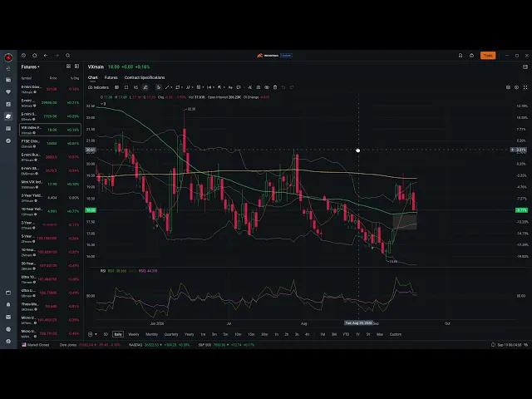Expand the line tool dropdown arrow
Viewport: 532px width, 399px height.
[171, 87]
